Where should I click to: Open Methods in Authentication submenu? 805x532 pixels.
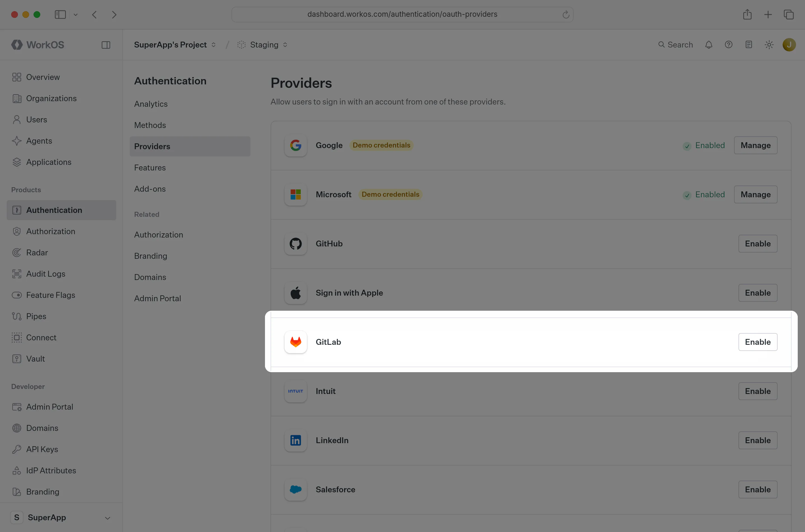pos(190,125)
